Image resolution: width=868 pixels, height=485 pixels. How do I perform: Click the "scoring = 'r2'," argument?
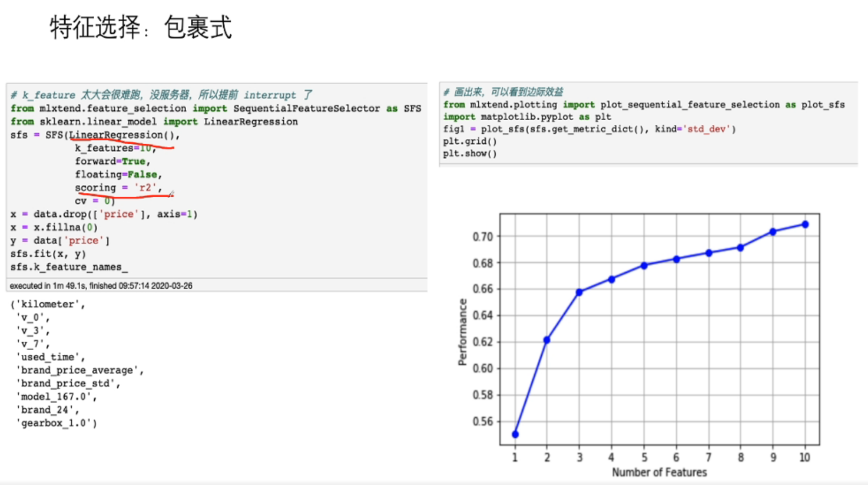[118, 187]
